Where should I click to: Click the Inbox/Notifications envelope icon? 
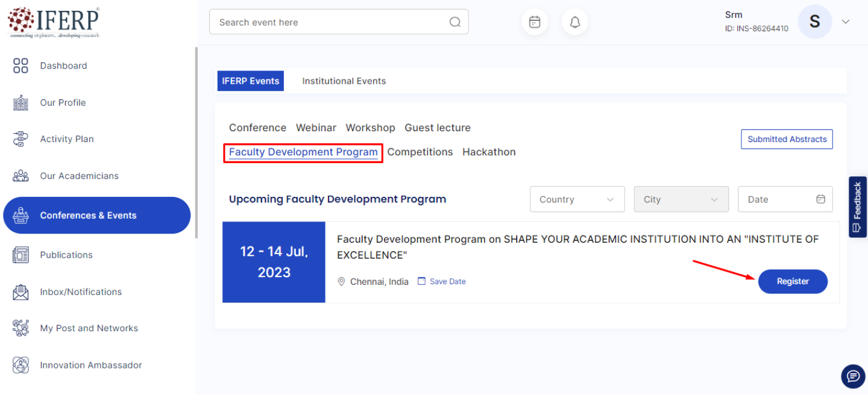pos(20,292)
